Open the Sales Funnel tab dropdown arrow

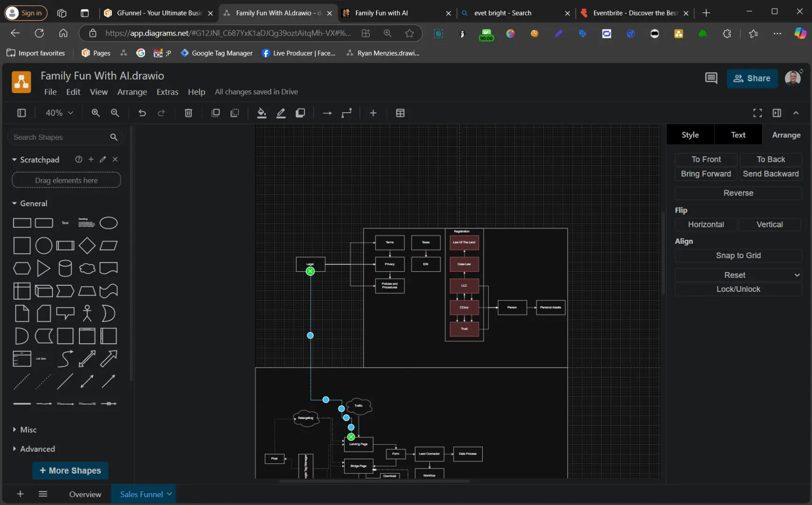[x=169, y=494]
